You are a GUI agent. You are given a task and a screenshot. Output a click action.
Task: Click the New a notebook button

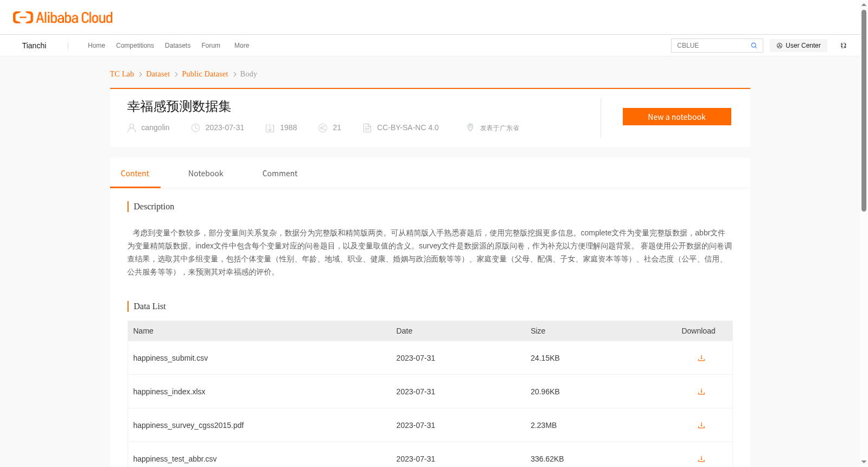[677, 117]
